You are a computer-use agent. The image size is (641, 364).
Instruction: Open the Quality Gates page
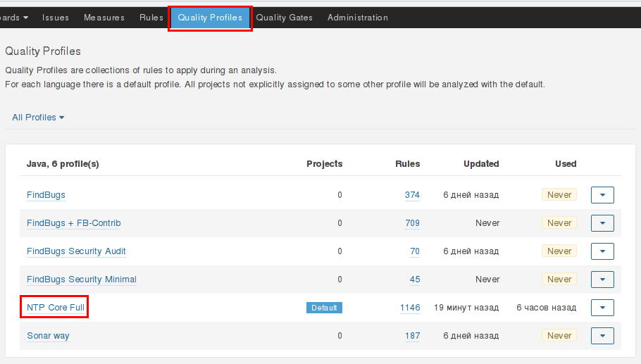(x=284, y=18)
